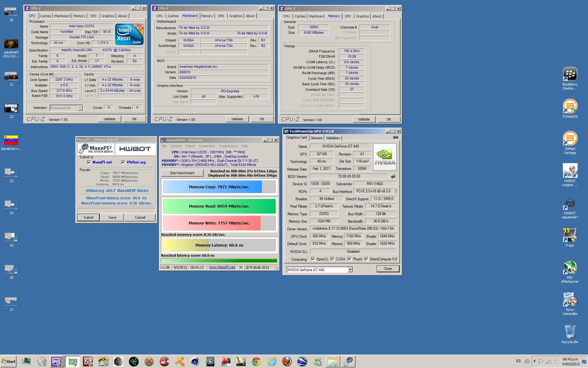The image size is (588, 368).
Task: Toggle the MaxxPI.net submit checkbox
Action: (x=89, y=162)
